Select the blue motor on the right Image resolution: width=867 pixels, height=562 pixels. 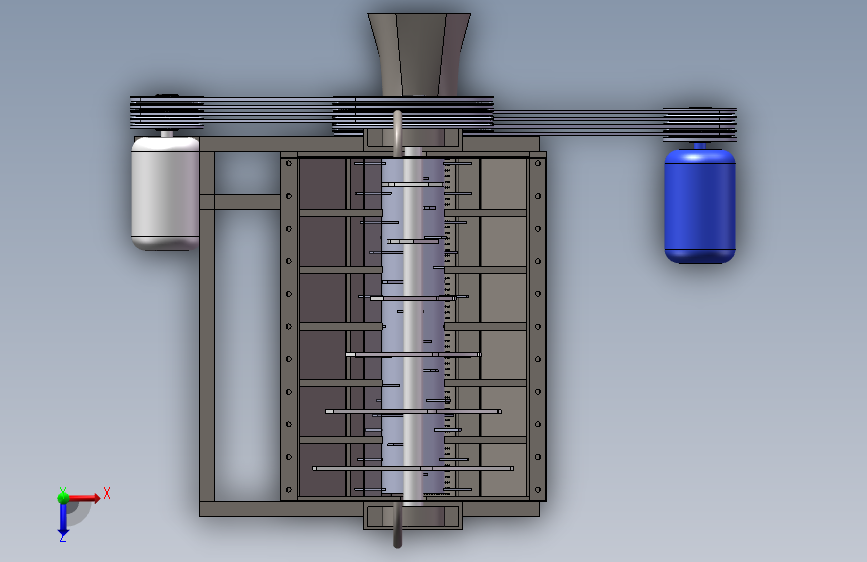[x=699, y=206]
